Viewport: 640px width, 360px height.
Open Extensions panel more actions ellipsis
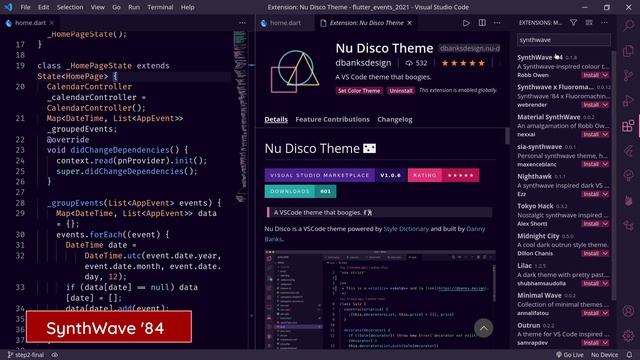click(604, 23)
